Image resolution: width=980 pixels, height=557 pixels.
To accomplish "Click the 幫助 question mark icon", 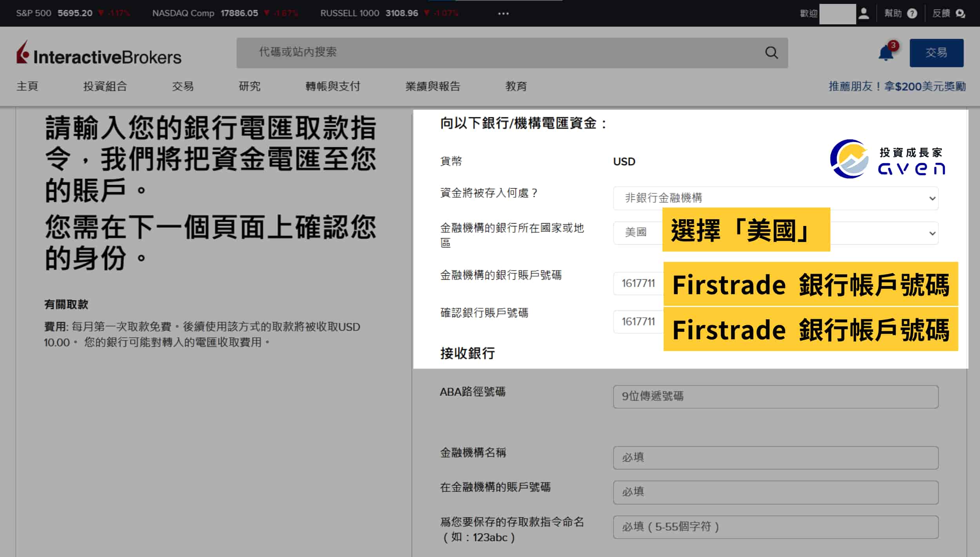I will pos(912,13).
